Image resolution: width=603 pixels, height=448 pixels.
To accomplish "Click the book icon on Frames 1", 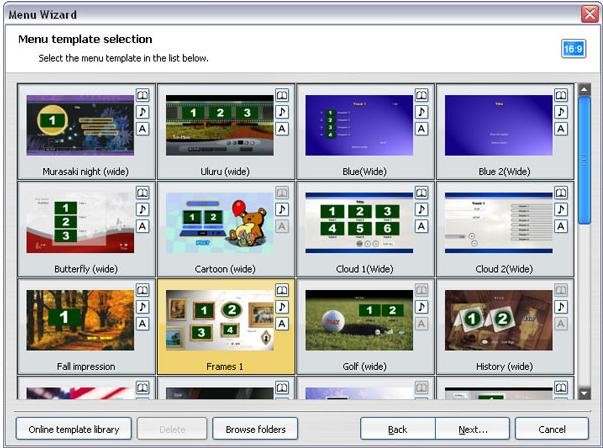I will [x=282, y=290].
